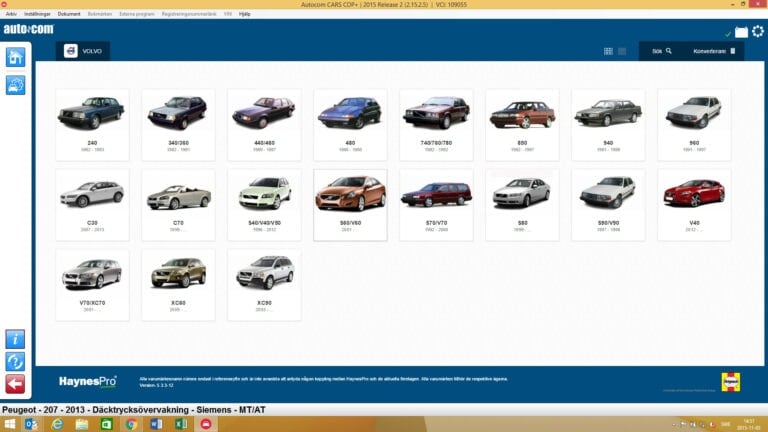Select the Volvo C70 model card
This screenshot has width=768, height=432.
(x=178, y=205)
